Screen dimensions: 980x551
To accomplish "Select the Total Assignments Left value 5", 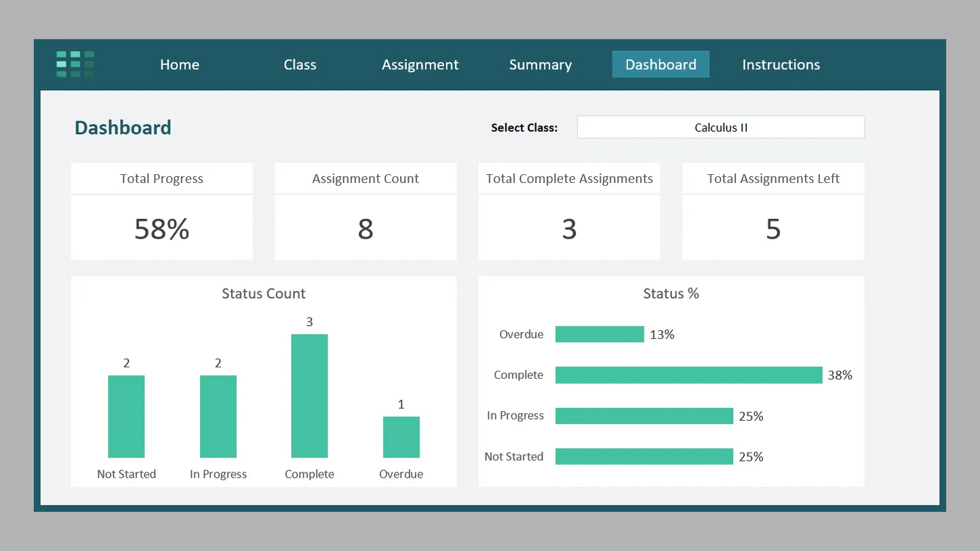I will (773, 229).
